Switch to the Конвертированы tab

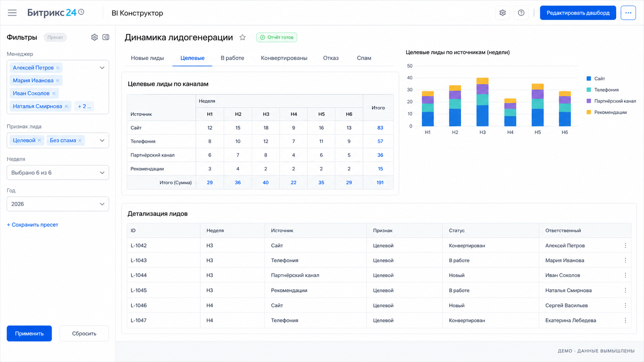click(x=284, y=58)
